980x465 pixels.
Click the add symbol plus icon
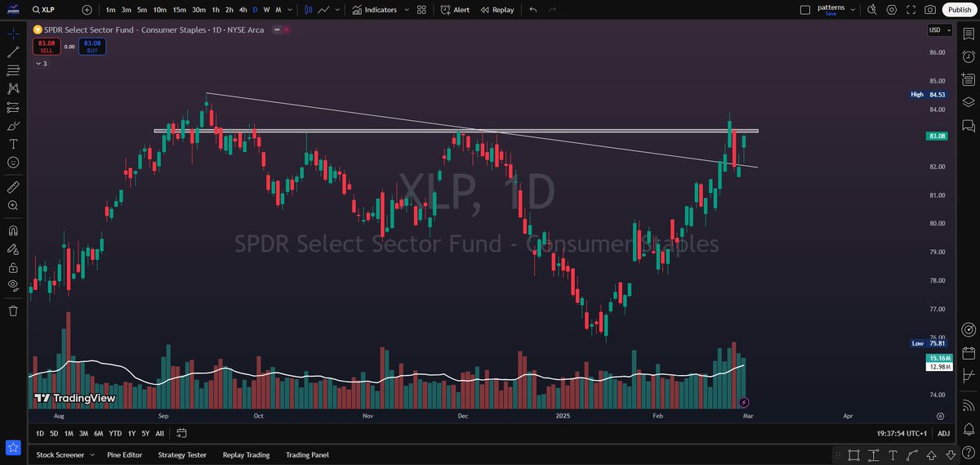[x=87, y=10]
